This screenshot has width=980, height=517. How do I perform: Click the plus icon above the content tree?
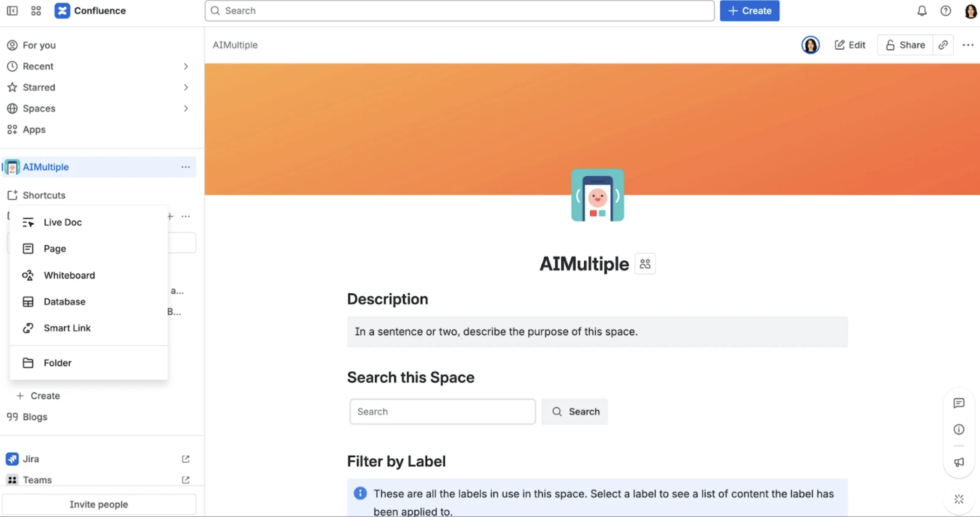(170, 217)
